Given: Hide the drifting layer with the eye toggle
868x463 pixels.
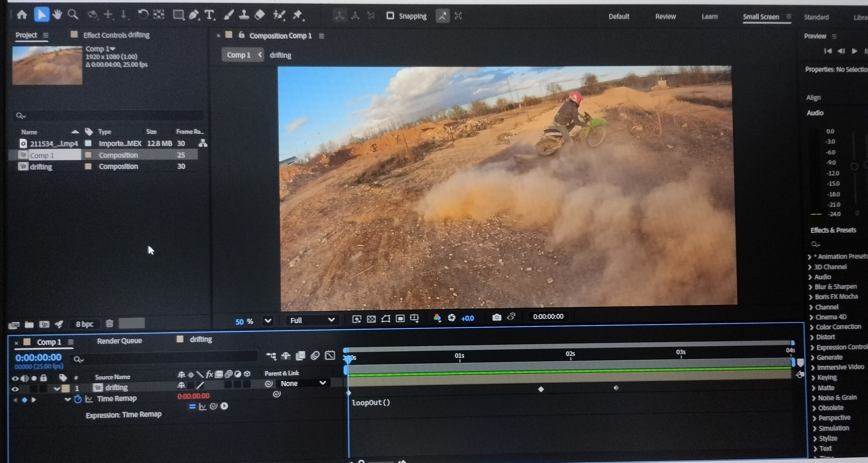Looking at the screenshot, I should (x=15, y=389).
